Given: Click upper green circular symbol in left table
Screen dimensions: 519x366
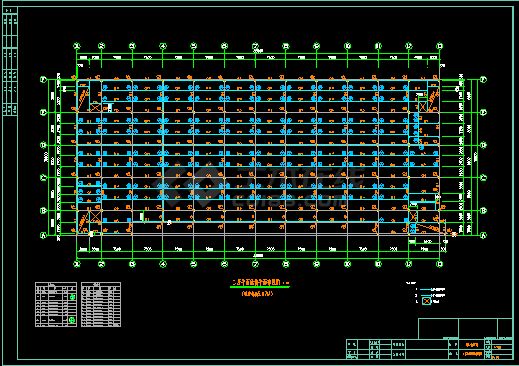Looking at the screenshot, I should [72, 297].
